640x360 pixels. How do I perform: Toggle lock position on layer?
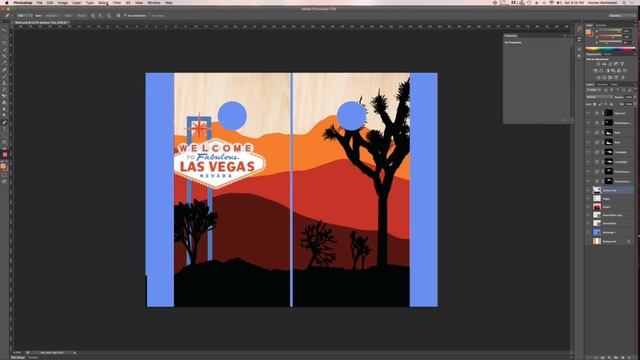click(x=606, y=104)
